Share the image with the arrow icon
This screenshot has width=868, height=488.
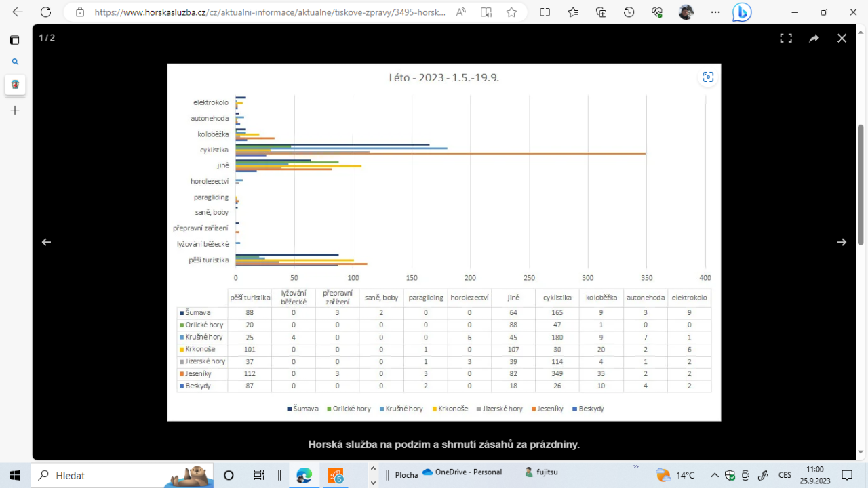coord(814,38)
